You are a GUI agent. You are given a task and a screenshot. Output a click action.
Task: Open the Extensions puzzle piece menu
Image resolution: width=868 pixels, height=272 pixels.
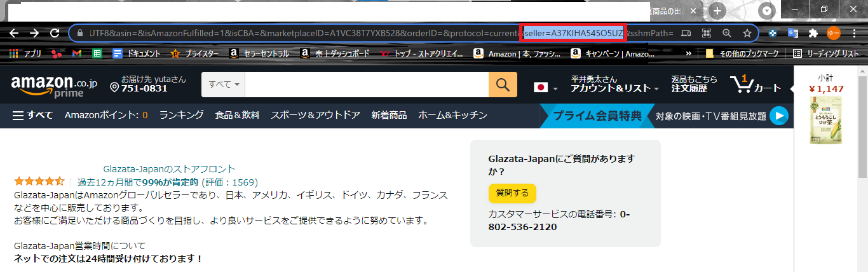[813, 33]
